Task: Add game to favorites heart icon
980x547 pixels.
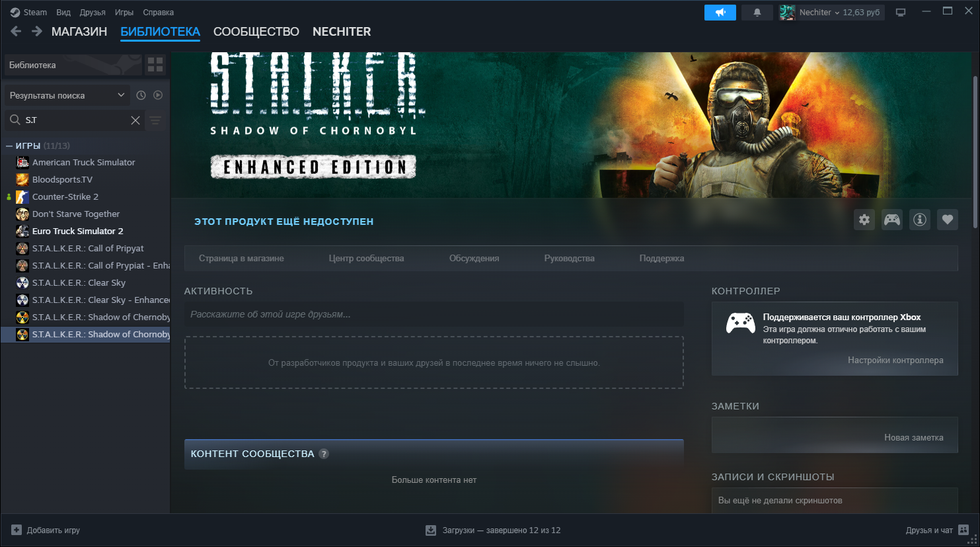Action: click(948, 220)
